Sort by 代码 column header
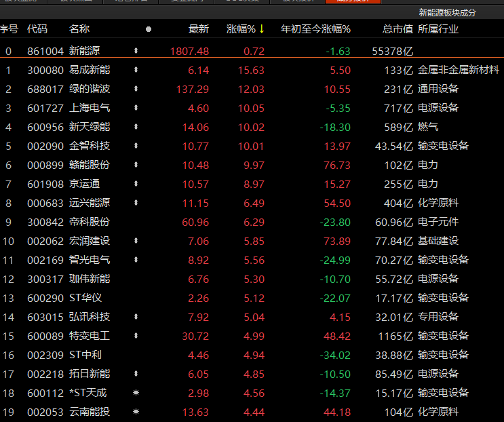The image size is (504, 422). point(37,29)
